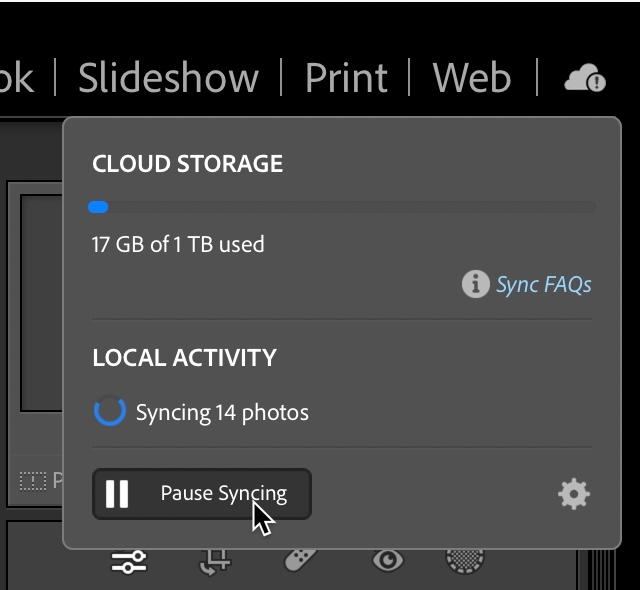
Task: Select the Masking circle tool icon
Action: (x=464, y=560)
